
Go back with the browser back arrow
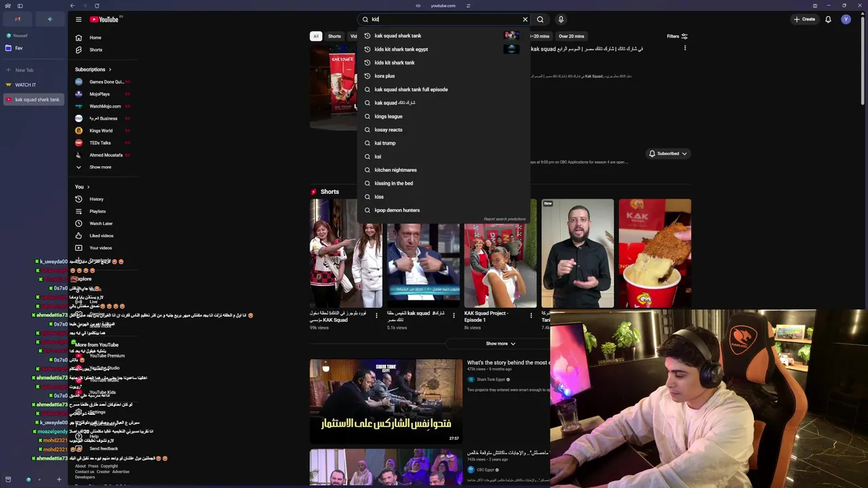pos(73,5)
